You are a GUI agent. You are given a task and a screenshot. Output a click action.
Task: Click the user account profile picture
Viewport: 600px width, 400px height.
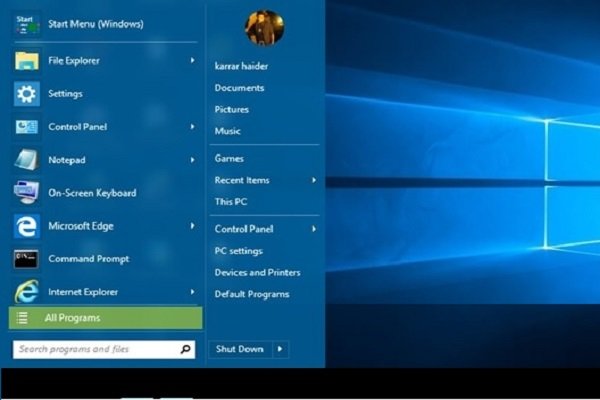264,28
